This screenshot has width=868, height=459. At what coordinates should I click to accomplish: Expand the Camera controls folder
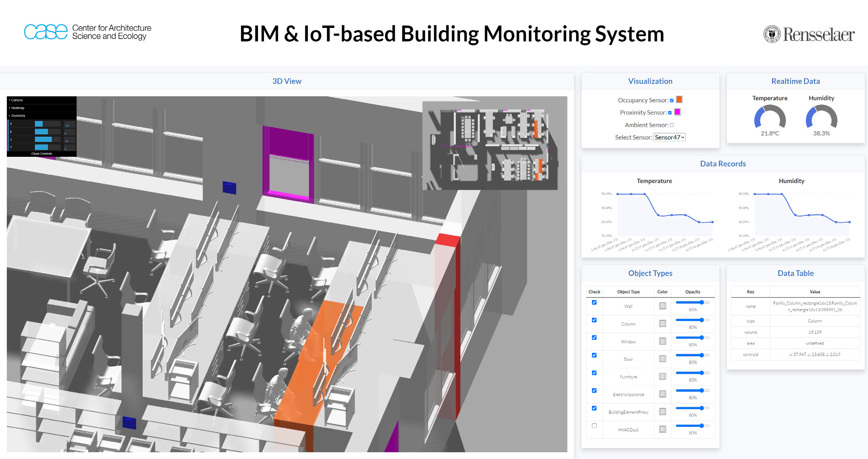tap(17, 100)
